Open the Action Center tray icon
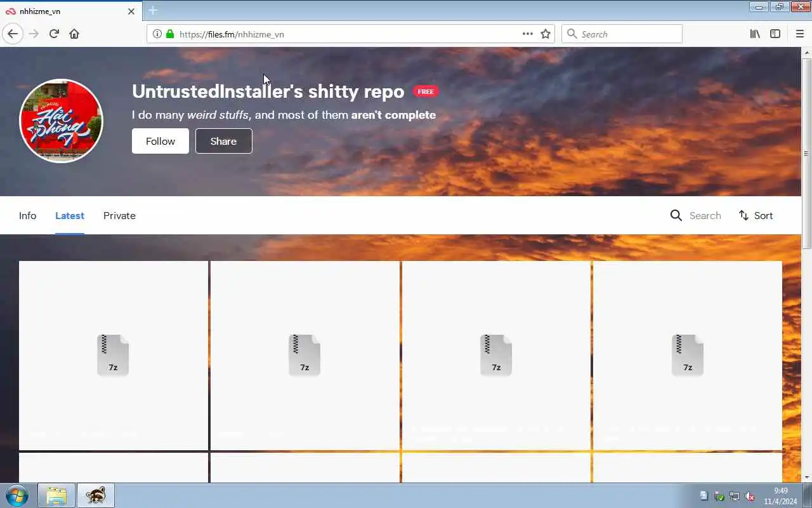Image resolution: width=812 pixels, height=508 pixels. [x=704, y=496]
